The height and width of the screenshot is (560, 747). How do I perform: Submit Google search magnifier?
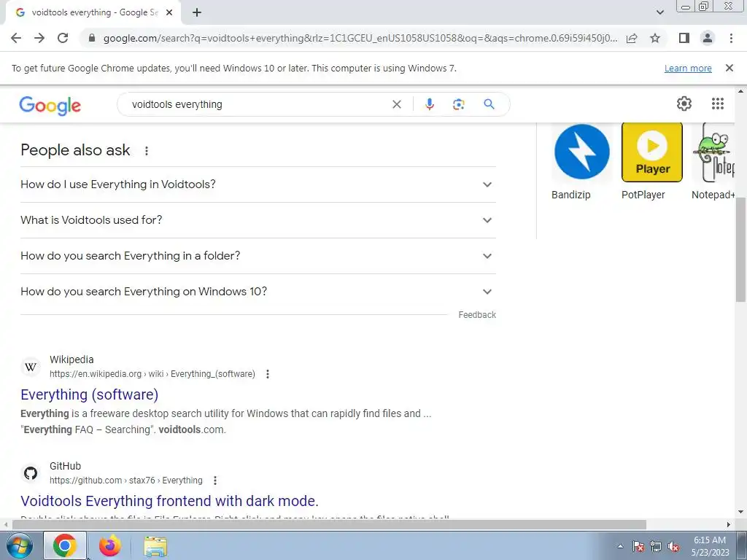tap(489, 104)
